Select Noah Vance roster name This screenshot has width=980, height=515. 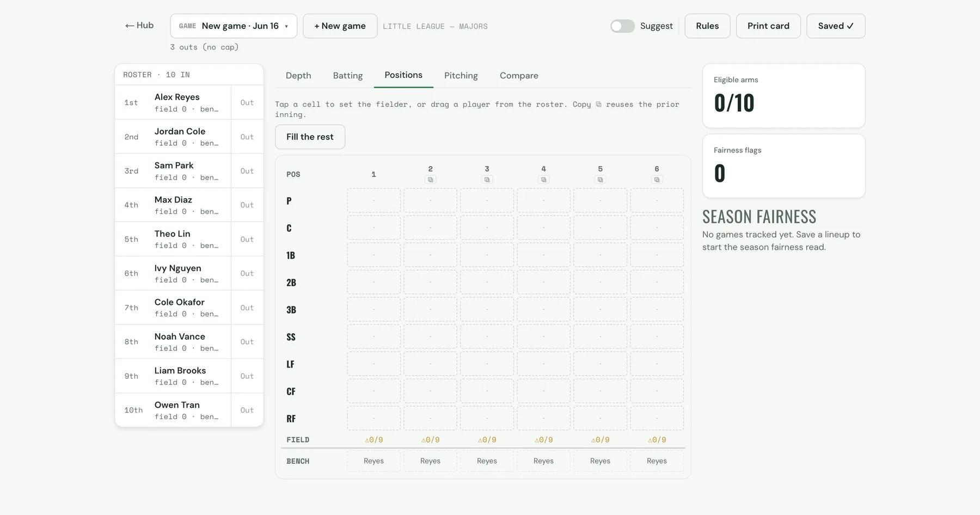(x=180, y=336)
